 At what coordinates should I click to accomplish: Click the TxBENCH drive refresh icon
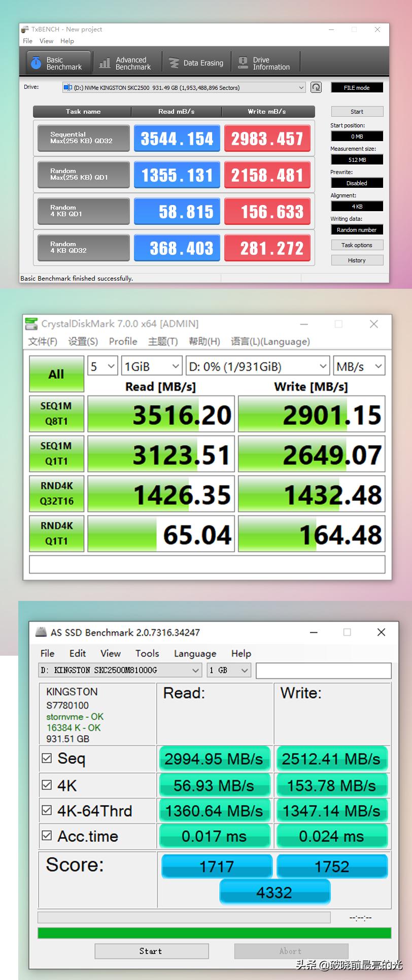click(316, 87)
